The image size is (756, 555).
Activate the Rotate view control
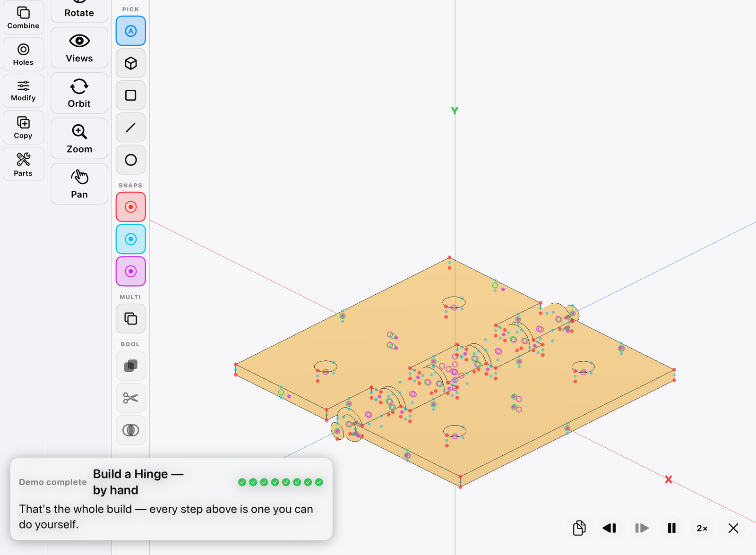(79, 10)
